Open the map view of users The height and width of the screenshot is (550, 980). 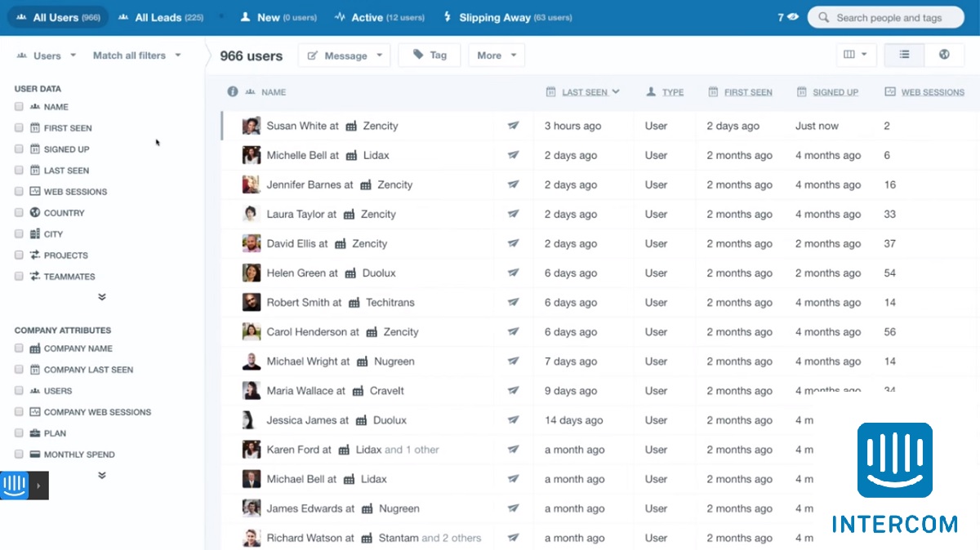pyautogui.click(x=944, y=55)
